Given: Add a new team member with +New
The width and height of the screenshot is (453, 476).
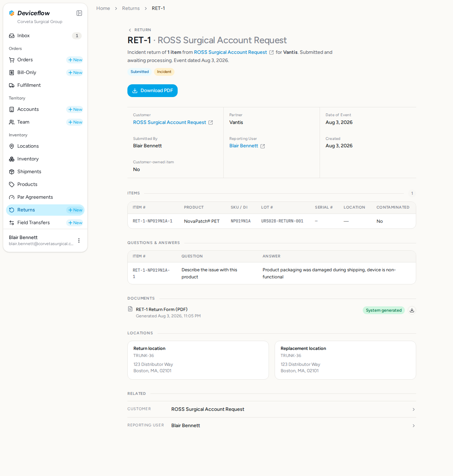Looking at the screenshot, I should [75, 122].
